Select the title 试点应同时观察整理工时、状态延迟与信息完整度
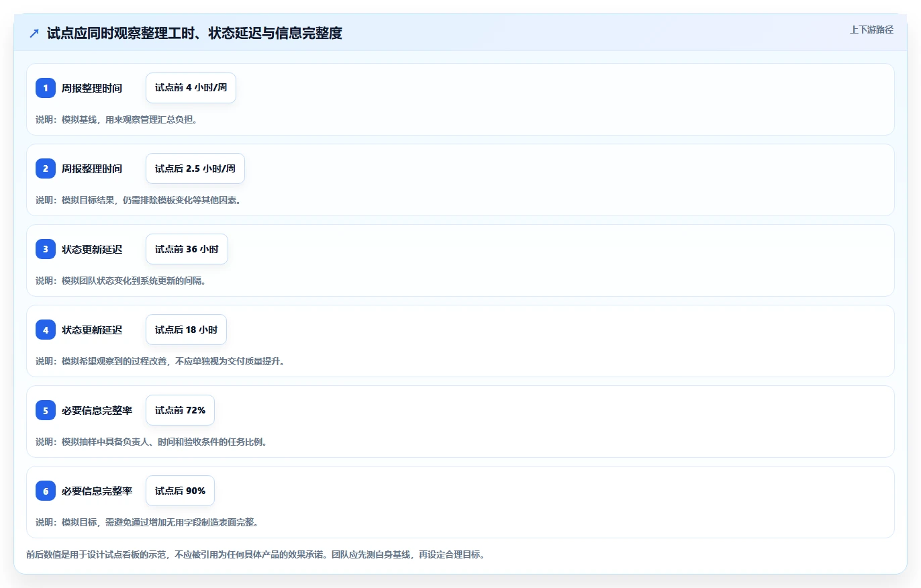The height and width of the screenshot is (588, 921). coord(195,33)
